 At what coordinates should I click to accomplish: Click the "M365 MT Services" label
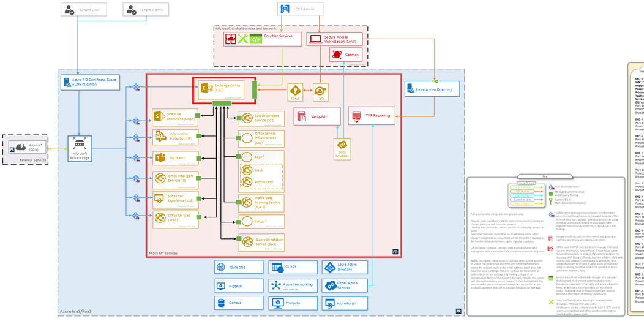point(163,253)
